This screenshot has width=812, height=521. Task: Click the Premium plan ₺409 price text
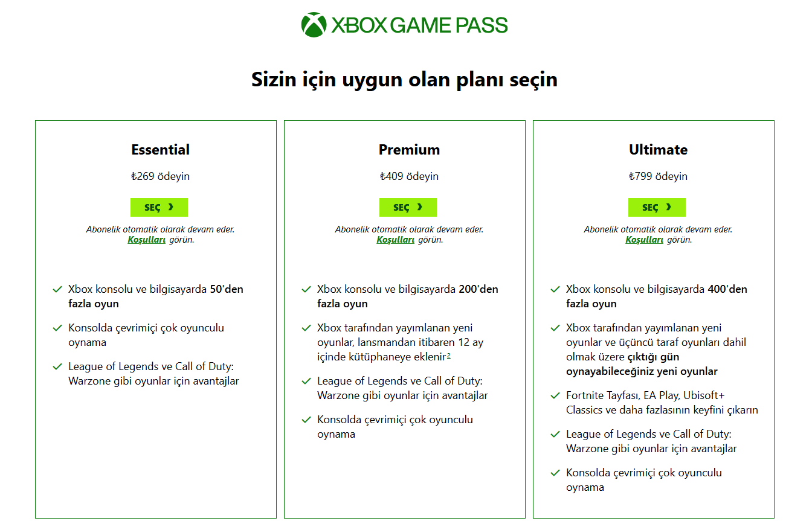409,176
